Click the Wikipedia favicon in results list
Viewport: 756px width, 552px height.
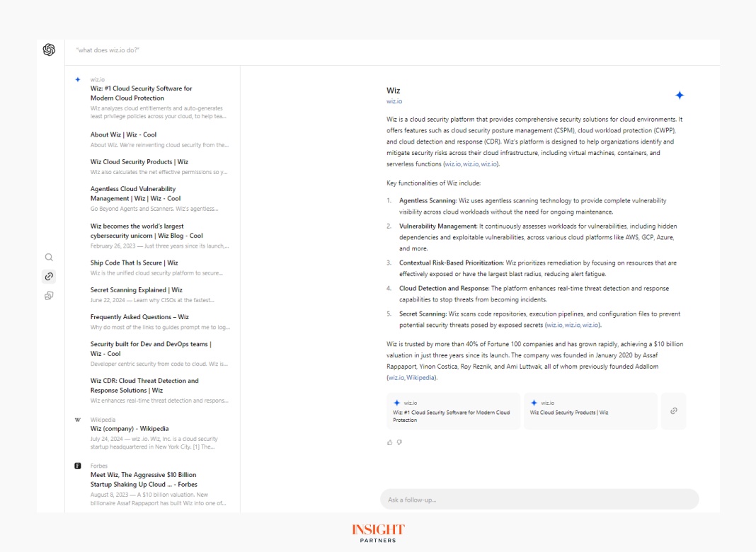[78, 420]
